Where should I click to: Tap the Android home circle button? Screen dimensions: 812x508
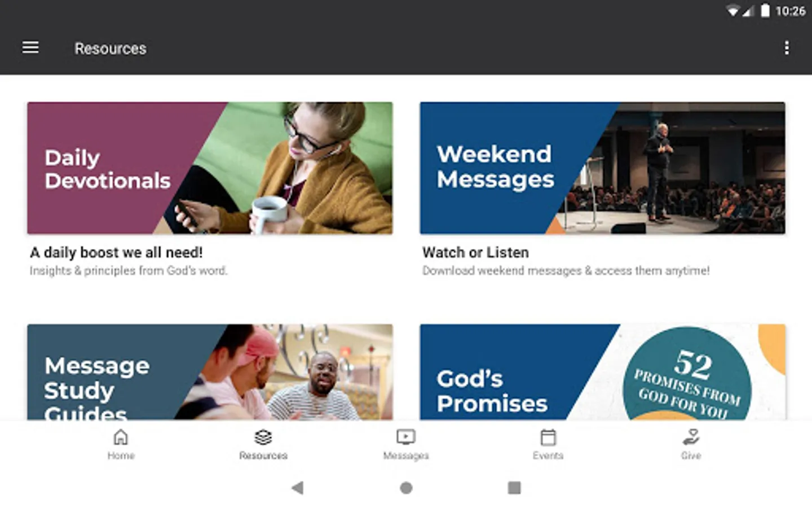click(406, 488)
